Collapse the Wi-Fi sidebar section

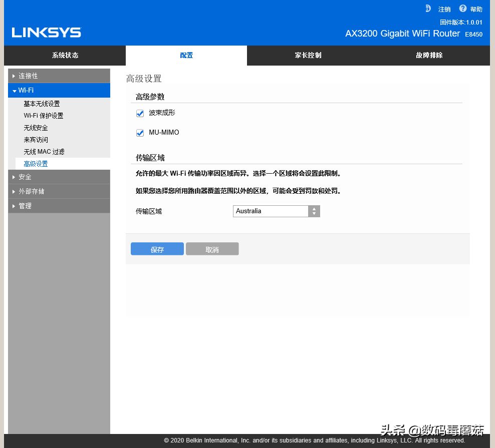click(x=59, y=90)
